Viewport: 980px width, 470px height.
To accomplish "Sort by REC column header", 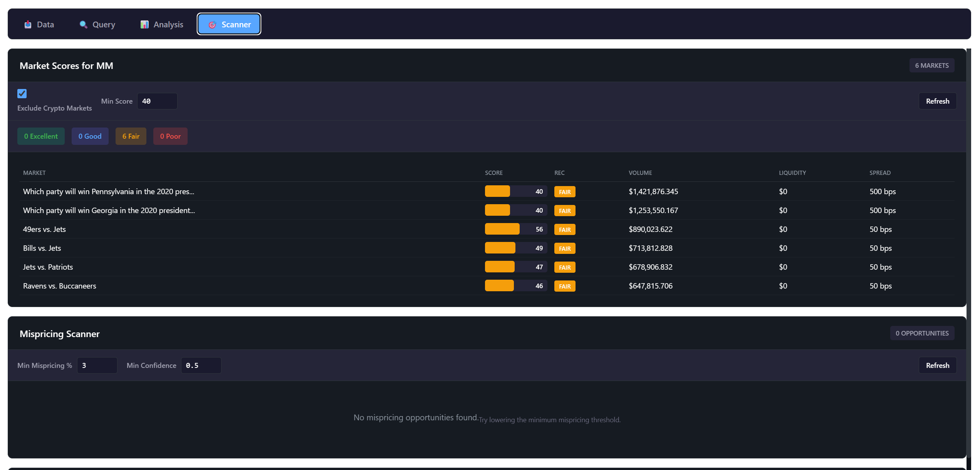I will [559, 173].
